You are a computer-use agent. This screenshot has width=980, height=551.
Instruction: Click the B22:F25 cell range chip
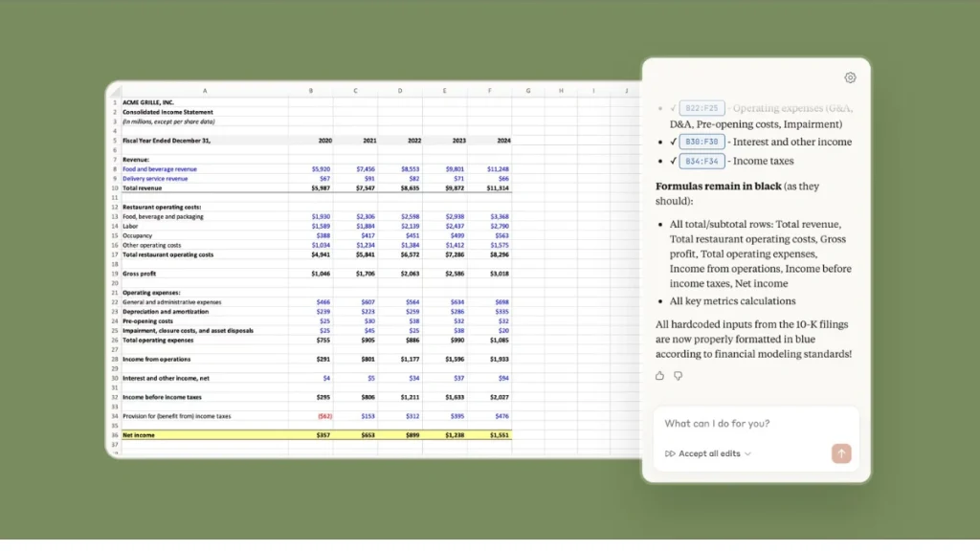click(702, 108)
